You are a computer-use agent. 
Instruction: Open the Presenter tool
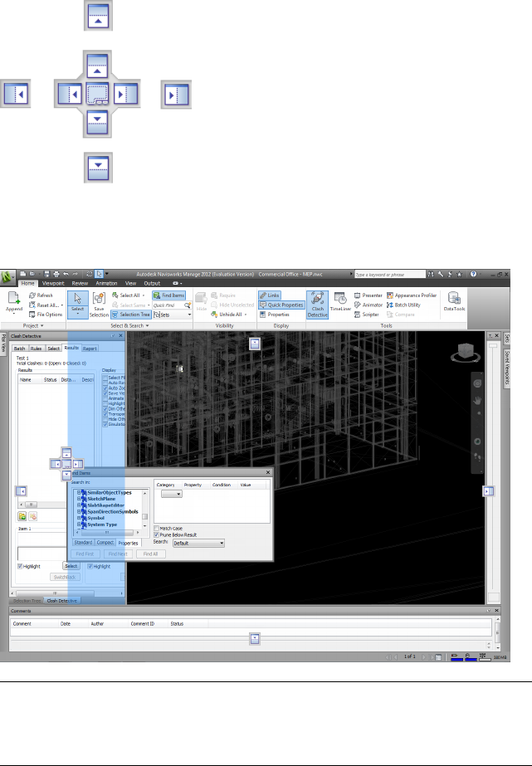[368, 295]
